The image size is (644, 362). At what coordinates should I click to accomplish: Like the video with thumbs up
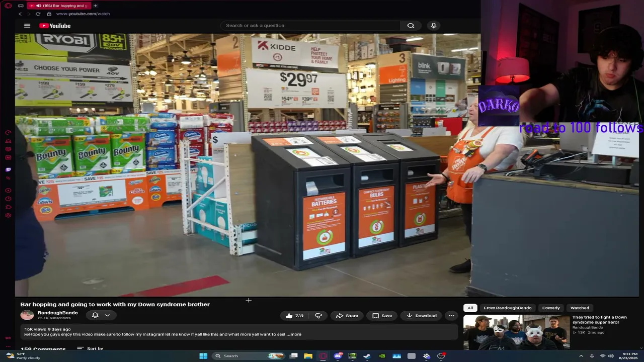(x=294, y=316)
